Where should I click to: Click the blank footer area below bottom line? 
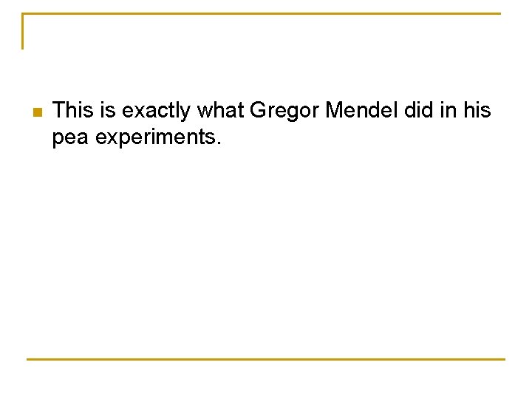pos(266,379)
